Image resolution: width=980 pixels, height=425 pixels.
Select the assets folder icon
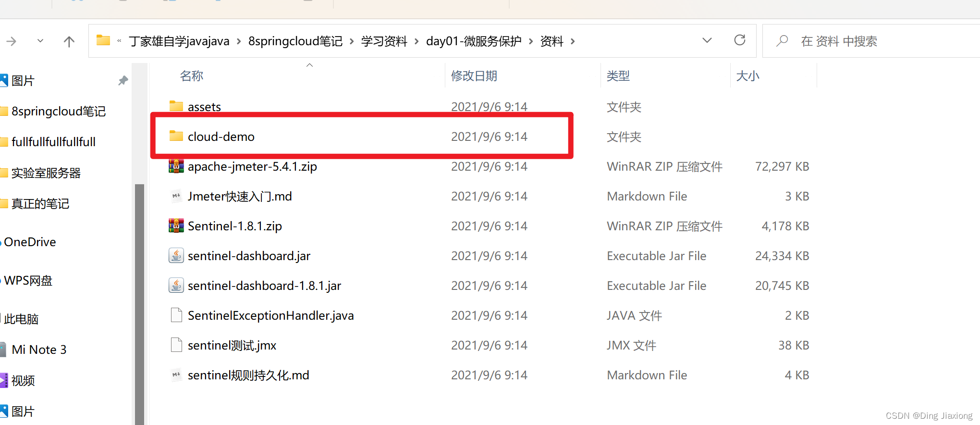176,106
